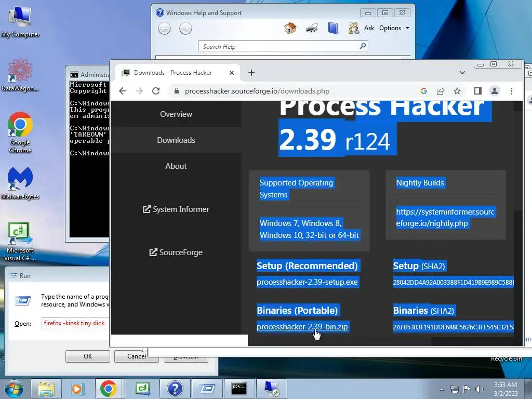532x399 pixels.
Task: Select Downloads in site sidebar
Action: 176,140
